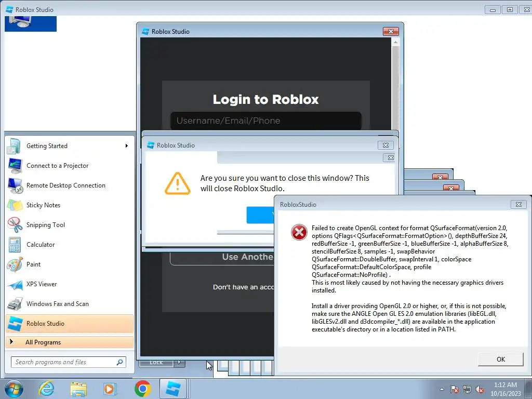
Task: Open Sticky Notes
Action: (70, 205)
